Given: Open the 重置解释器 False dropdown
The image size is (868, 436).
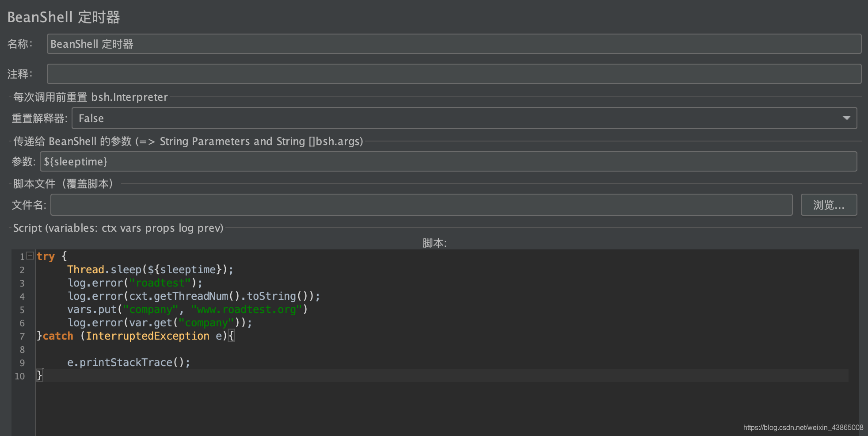Looking at the screenshot, I should tap(464, 118).
